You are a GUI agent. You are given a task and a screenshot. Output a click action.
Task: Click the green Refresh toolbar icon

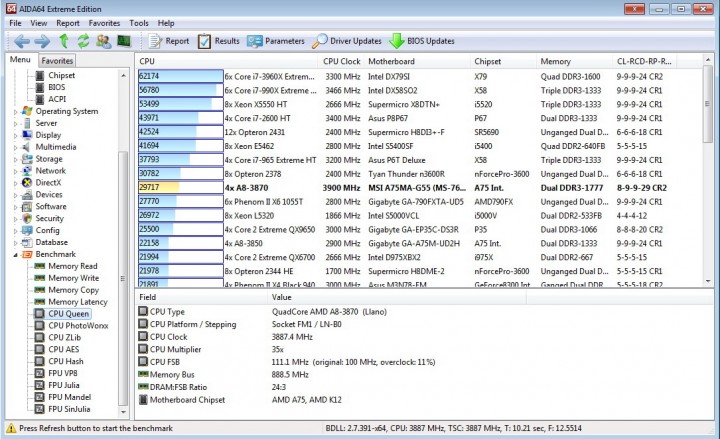click(83, 41)
